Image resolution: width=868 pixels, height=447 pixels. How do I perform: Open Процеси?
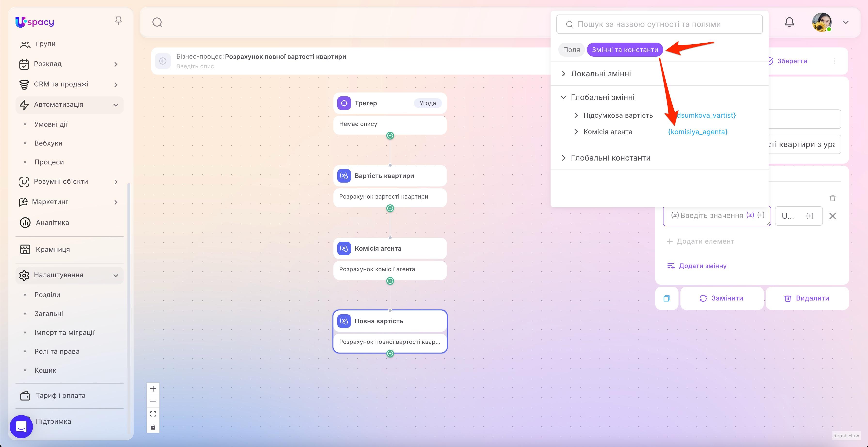coord(49,162)
